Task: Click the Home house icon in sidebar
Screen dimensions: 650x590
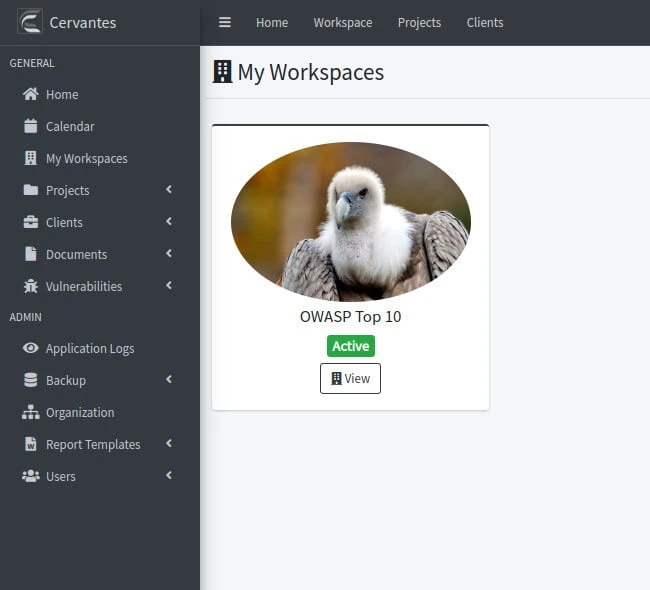Action: coord(30,94)
